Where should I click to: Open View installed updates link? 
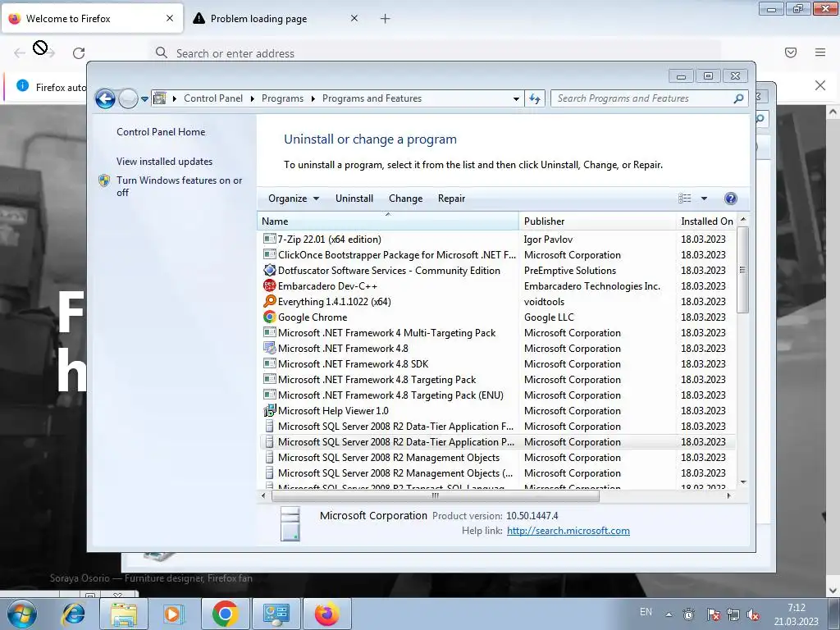[x=164, y=162]
